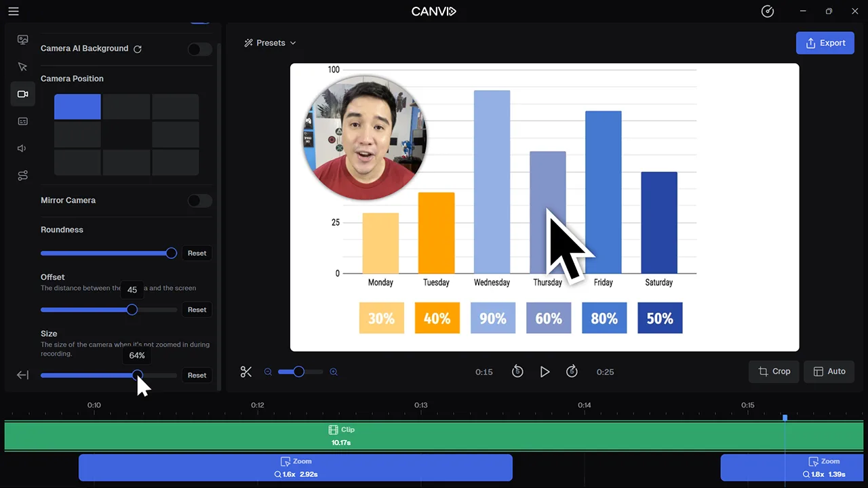This screenshot has width=868, height=488.
Task: Reset the Roundness slider
Action: click(x=197, y=253)
